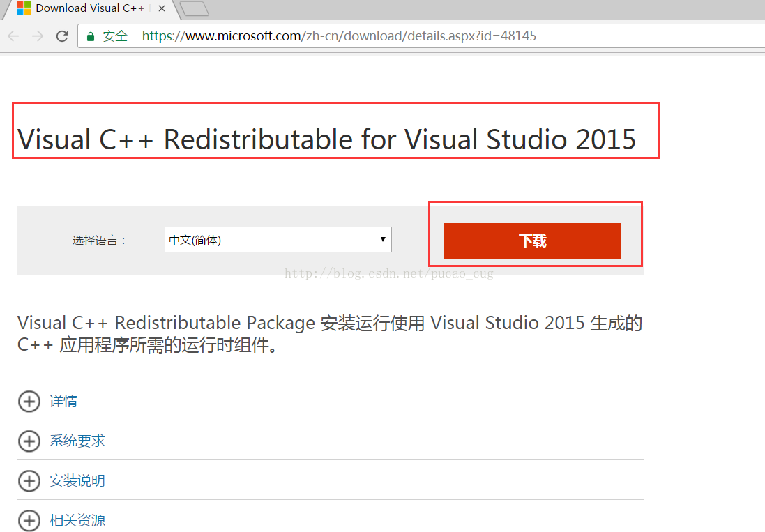This screenshot has width=765, height=532.
Task: Click the Redistributable Package description paragraph
Action: (330, 333)
